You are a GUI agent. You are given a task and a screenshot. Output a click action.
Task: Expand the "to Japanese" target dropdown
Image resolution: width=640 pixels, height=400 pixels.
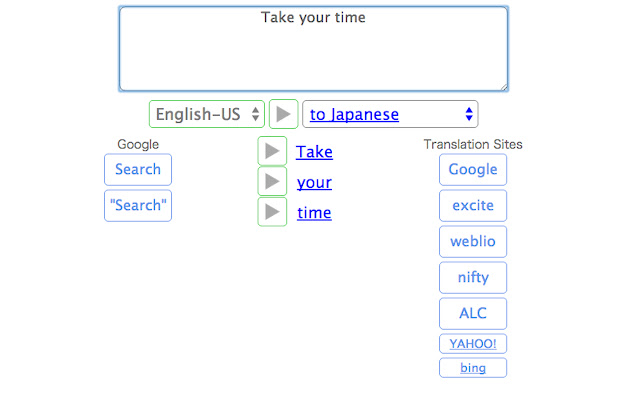coord(390,114)
